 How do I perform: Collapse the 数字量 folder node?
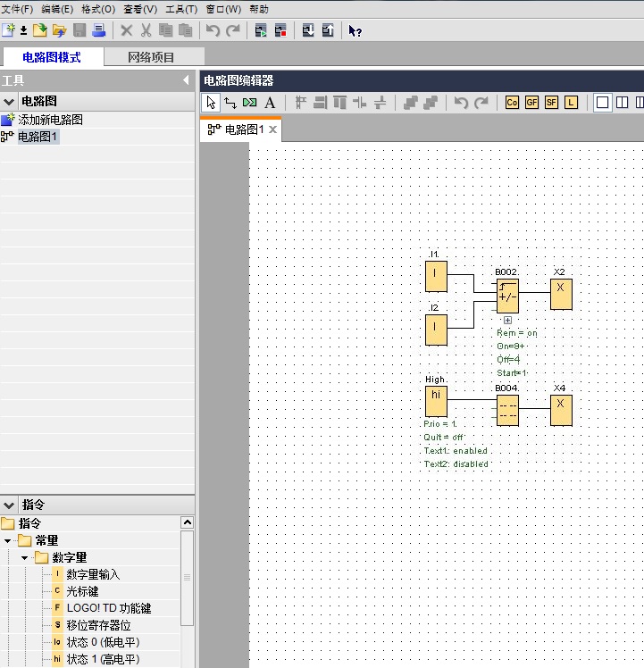click(24, 557)
